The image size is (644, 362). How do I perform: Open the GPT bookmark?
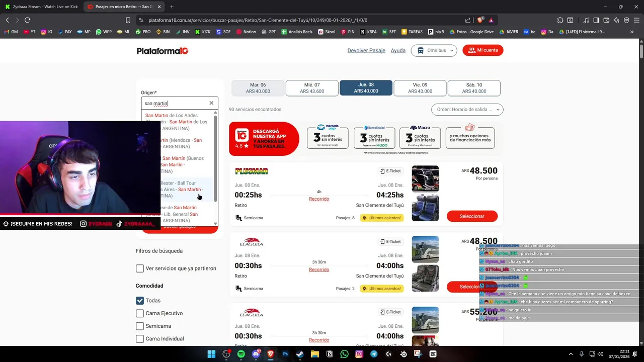(269, 32)
